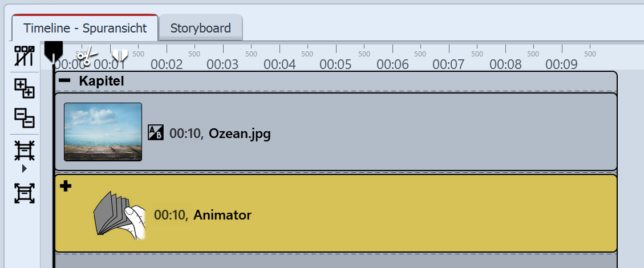Switch to the Timeline - Spuransicht tab
Image resolution: width=644 pixels, height=268 pixels.
(85, 28)
